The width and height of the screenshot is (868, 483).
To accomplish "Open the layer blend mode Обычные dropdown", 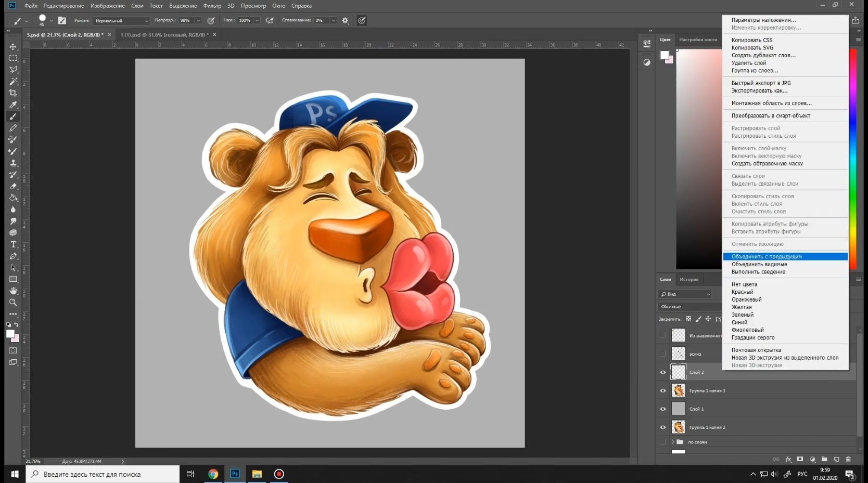I will pos(690,307).
